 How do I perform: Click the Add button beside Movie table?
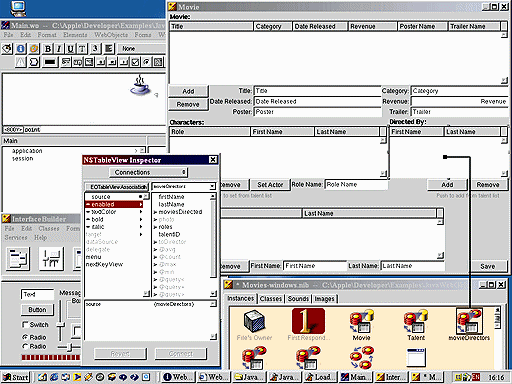click(188, 91)
